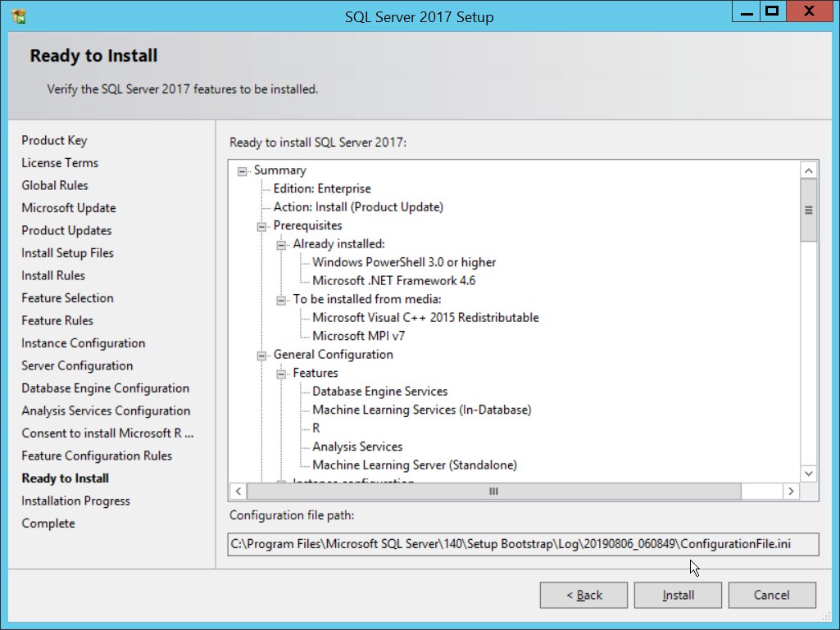The height and width of the screenshot is (630, 840).
Task: Maximize the setup window
Action: coord(771,12)
